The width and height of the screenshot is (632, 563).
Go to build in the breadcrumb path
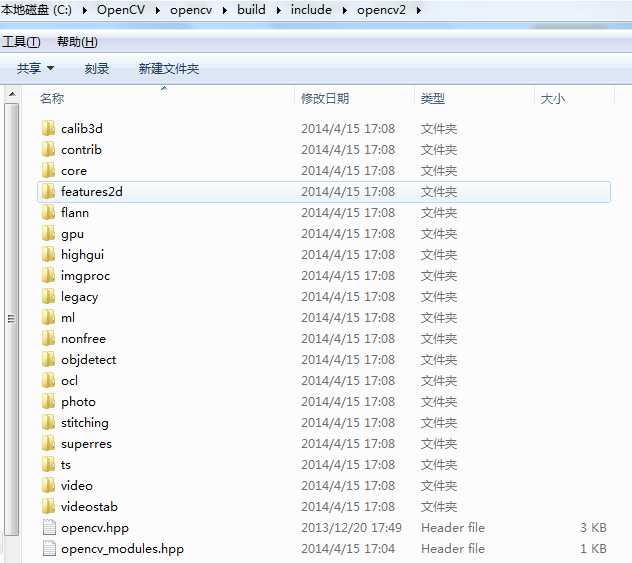click(x=251, y=10)
